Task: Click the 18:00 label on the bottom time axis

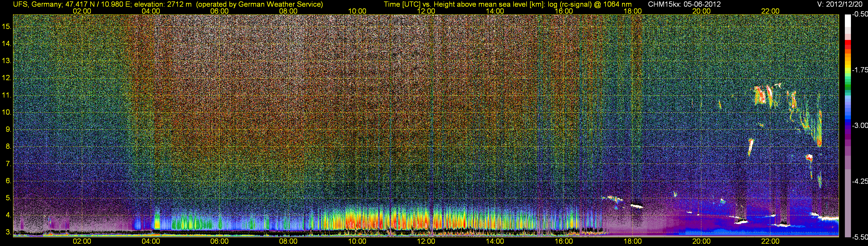Action: (x=632, y=241)
